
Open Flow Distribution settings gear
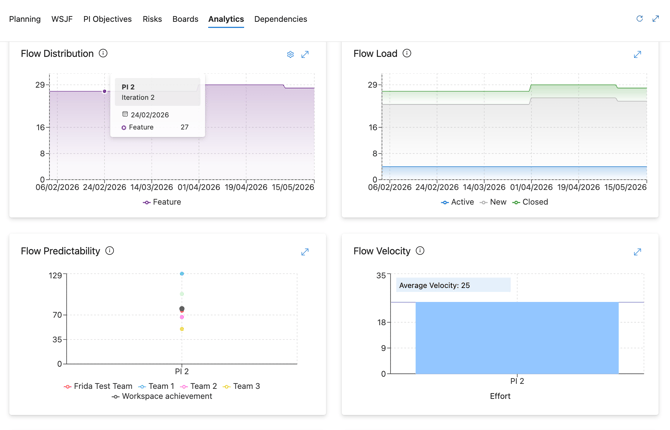tap(290, 54)
